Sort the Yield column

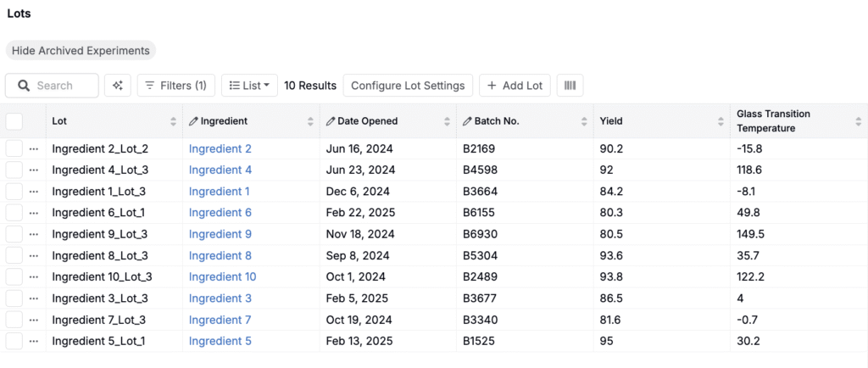[721, 121]
